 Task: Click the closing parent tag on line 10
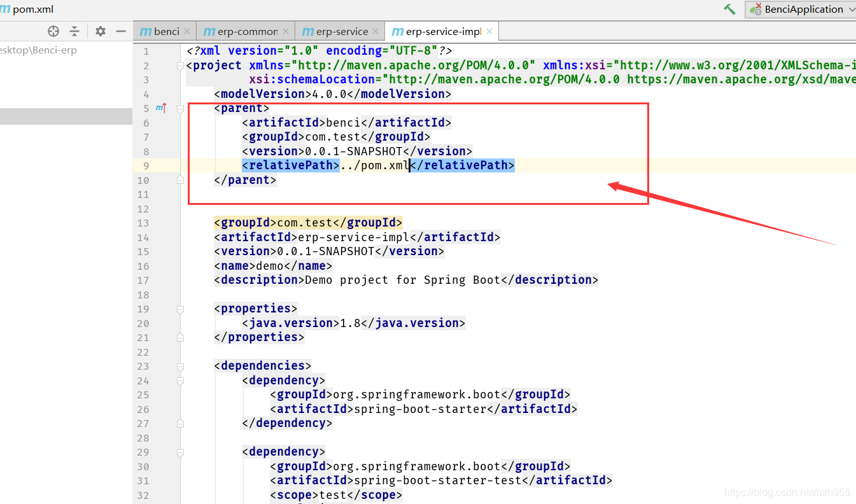point(245,180)
